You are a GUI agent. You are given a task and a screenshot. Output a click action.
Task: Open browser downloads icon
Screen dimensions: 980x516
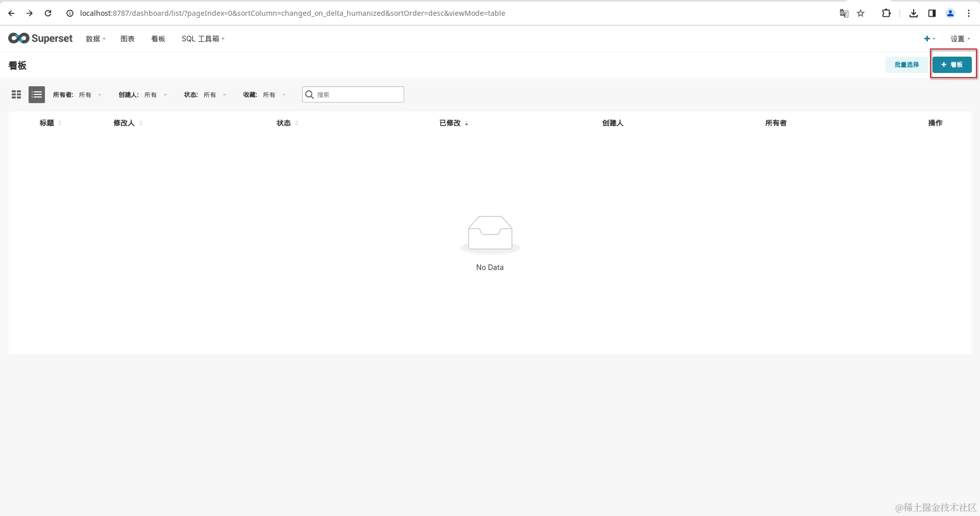tap(914, 13)
